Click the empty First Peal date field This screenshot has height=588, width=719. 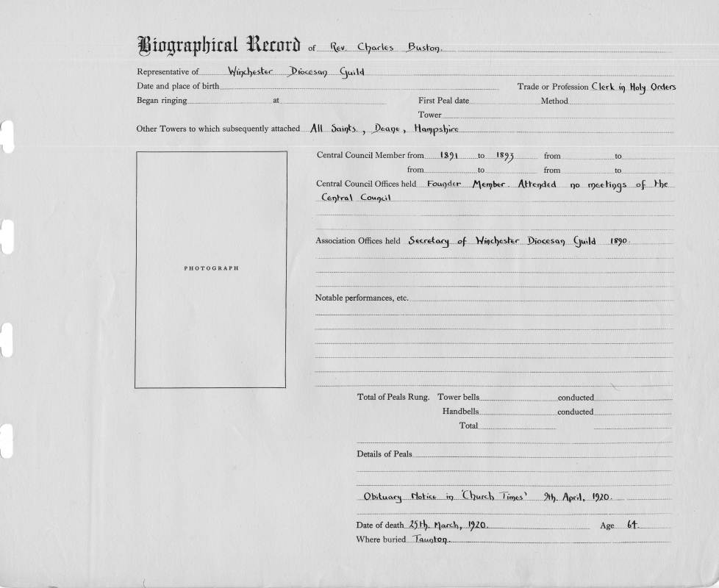click(501, 101)
